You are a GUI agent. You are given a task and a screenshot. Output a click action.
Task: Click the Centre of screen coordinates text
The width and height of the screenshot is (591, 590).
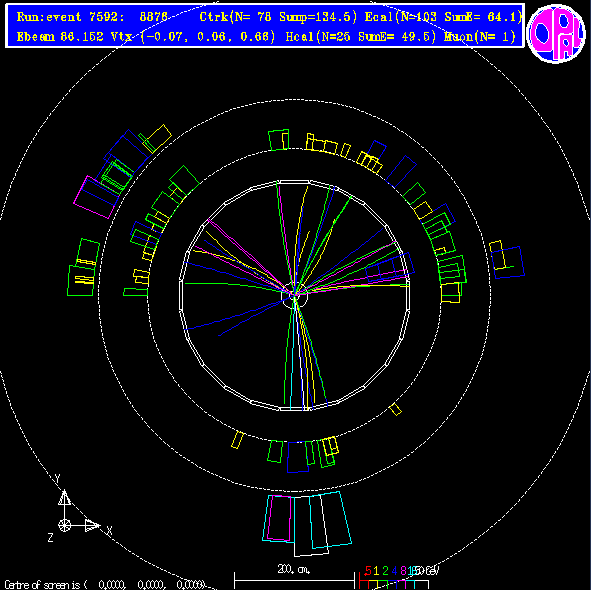pyautogui.click(x=104, y=585)
